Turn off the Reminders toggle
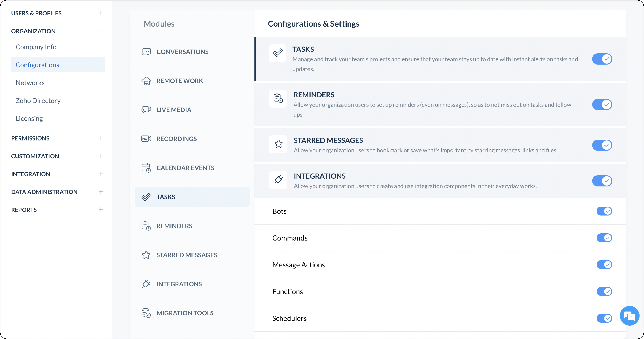The image size is (644, 339). point(602,105)
